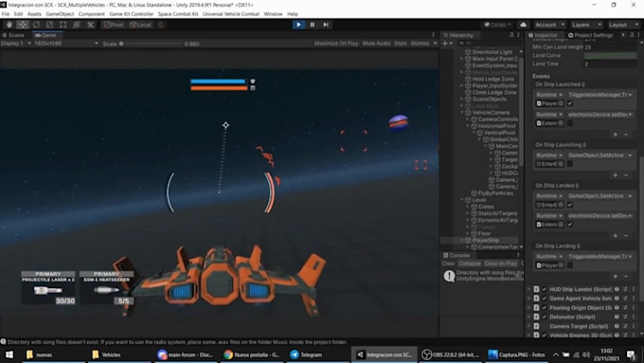Select the Rect Transform tool

[63, 25]
